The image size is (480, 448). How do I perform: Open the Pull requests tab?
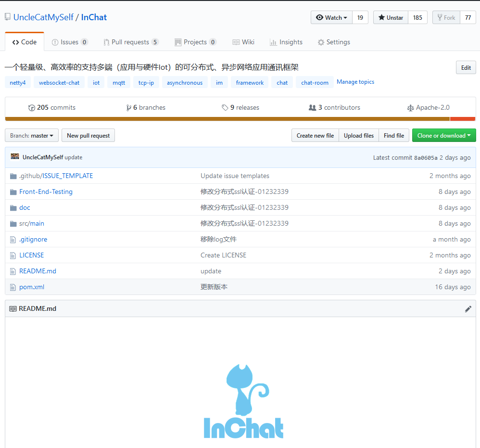point(131,42)
